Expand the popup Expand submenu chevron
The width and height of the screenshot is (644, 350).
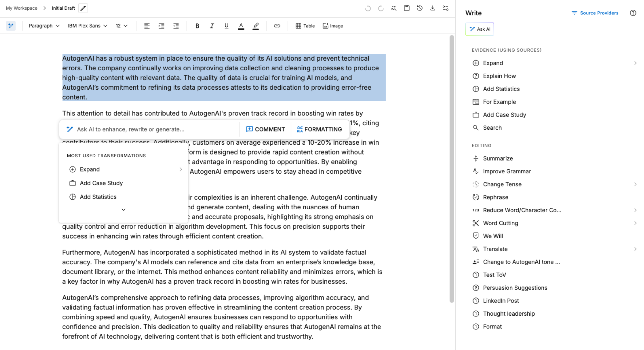tap(181, 169)
